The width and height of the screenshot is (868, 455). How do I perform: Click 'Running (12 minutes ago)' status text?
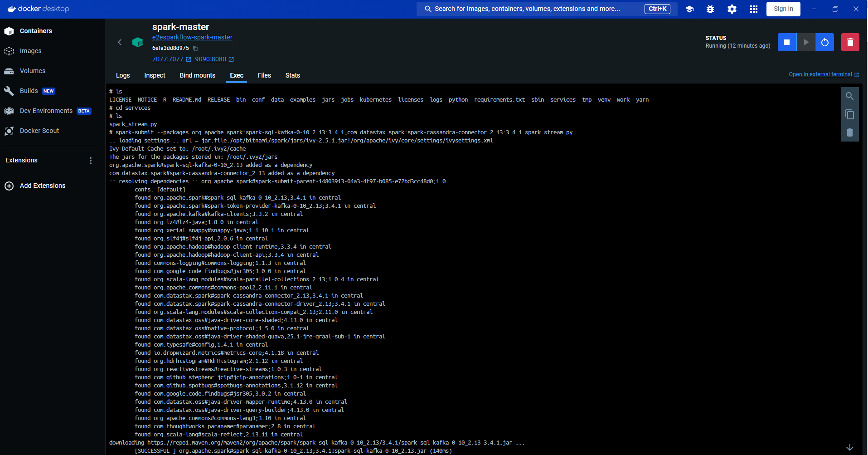click(x=738, y=46)
